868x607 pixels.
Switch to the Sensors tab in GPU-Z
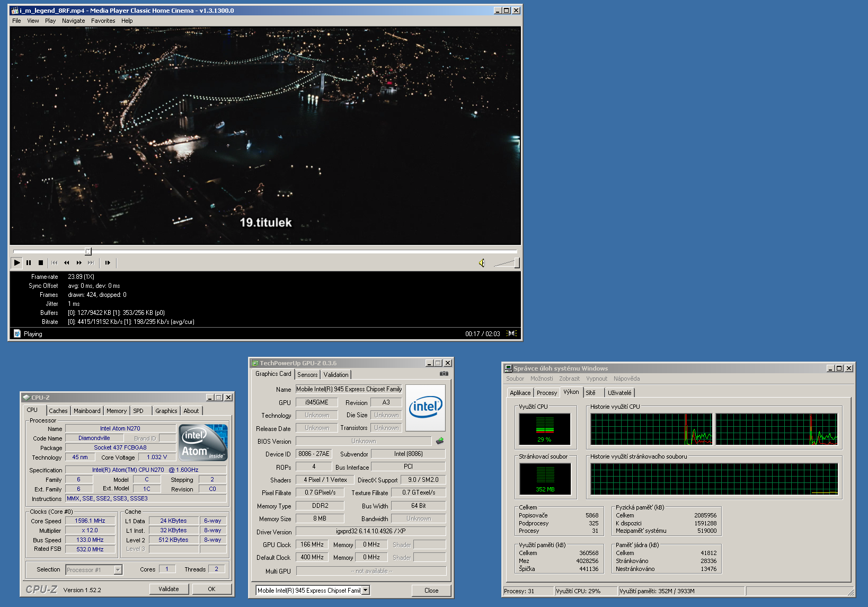click(307, 375)
